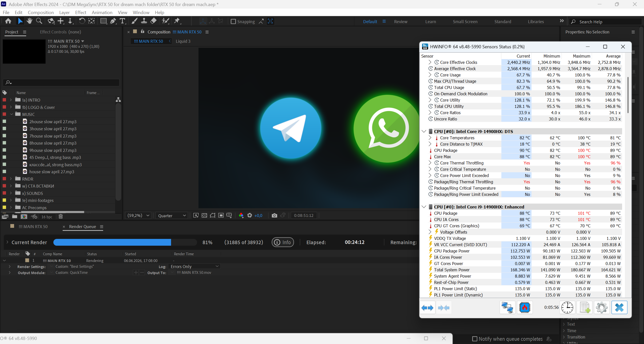Expand Core Temperatures in HWiNFO
Image resolution: width=644 pixels, height=344 pixels.
[x=430, y=138]
